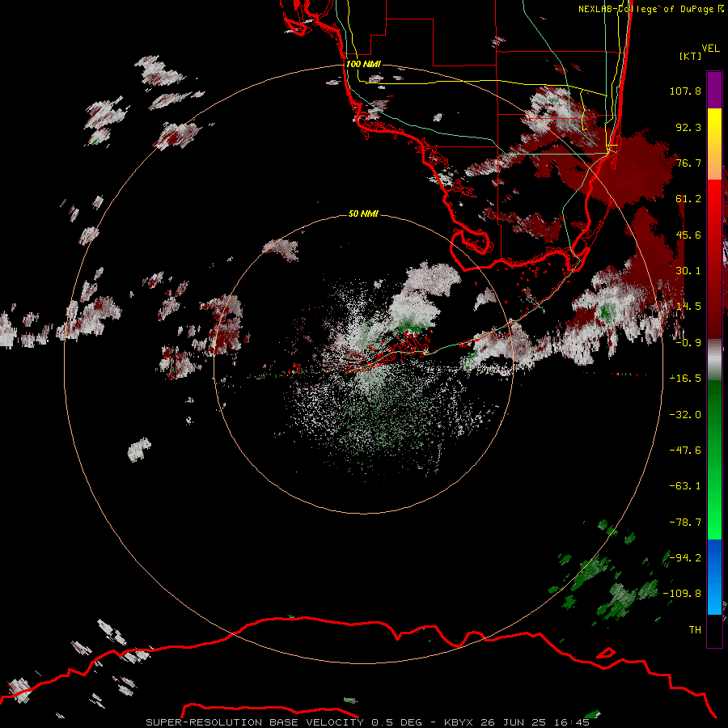
Task: Click the 50 NMI range ring label
Action: (363, 214)
